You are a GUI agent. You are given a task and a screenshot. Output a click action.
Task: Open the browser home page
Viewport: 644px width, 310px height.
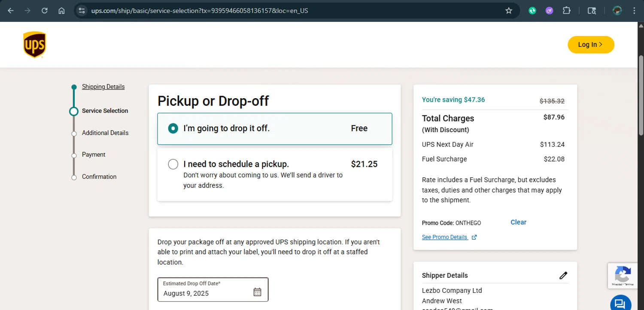61,11
